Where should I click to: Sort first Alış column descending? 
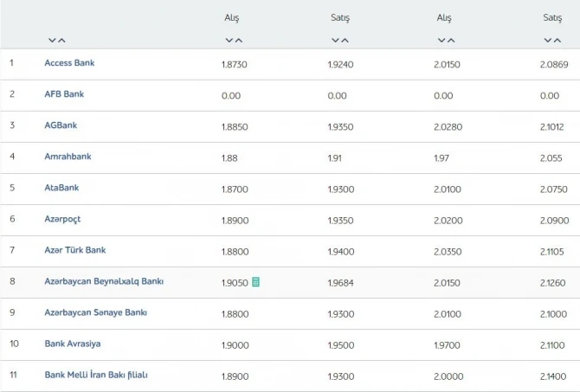point(229,41)
